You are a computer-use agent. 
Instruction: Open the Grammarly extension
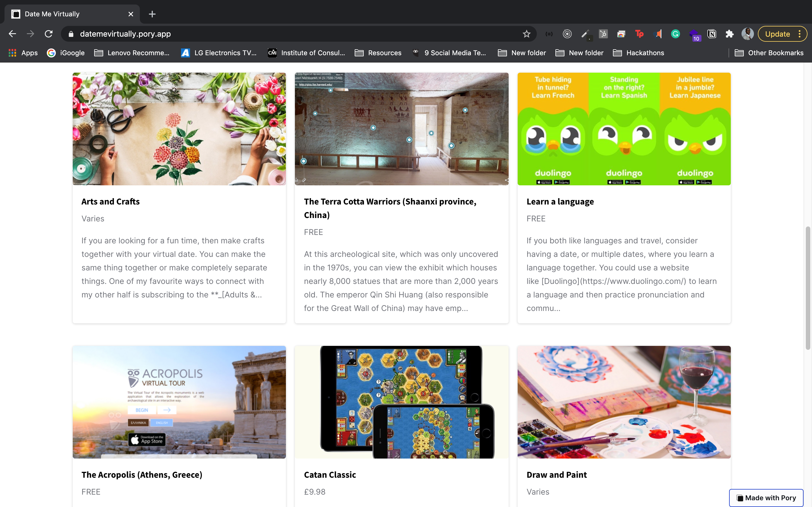point(675,34)
